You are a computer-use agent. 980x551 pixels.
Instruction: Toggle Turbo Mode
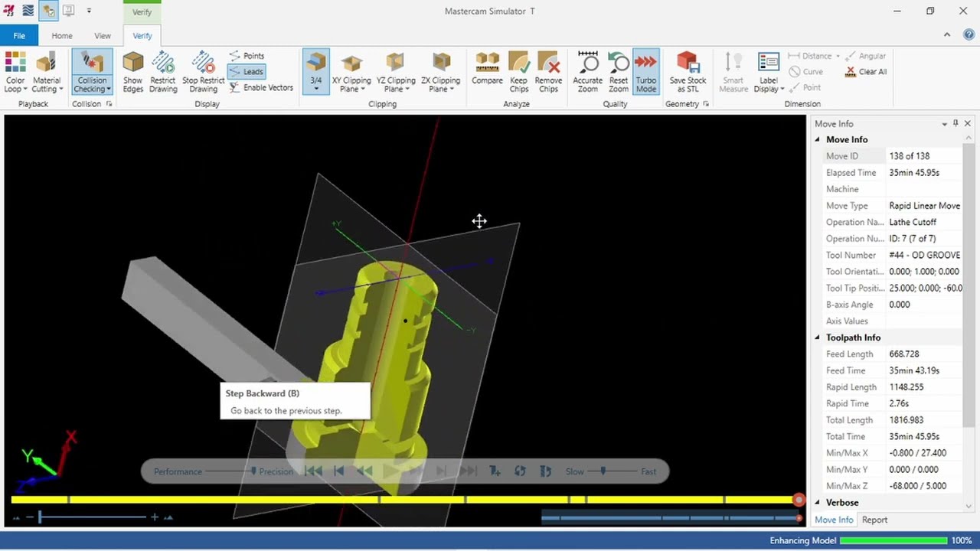click(646, 73)
